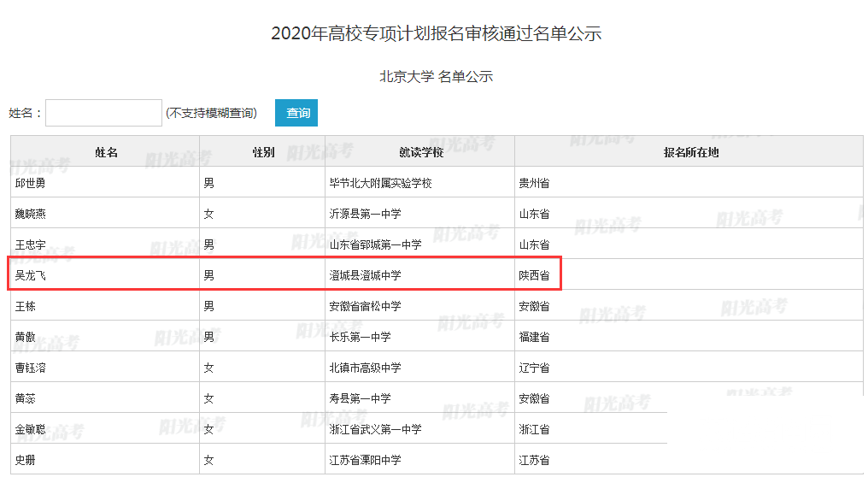This screenshot has height=477, width=868.
Task: Select the name 王忠宇 in the list
Action: [32, 244]
